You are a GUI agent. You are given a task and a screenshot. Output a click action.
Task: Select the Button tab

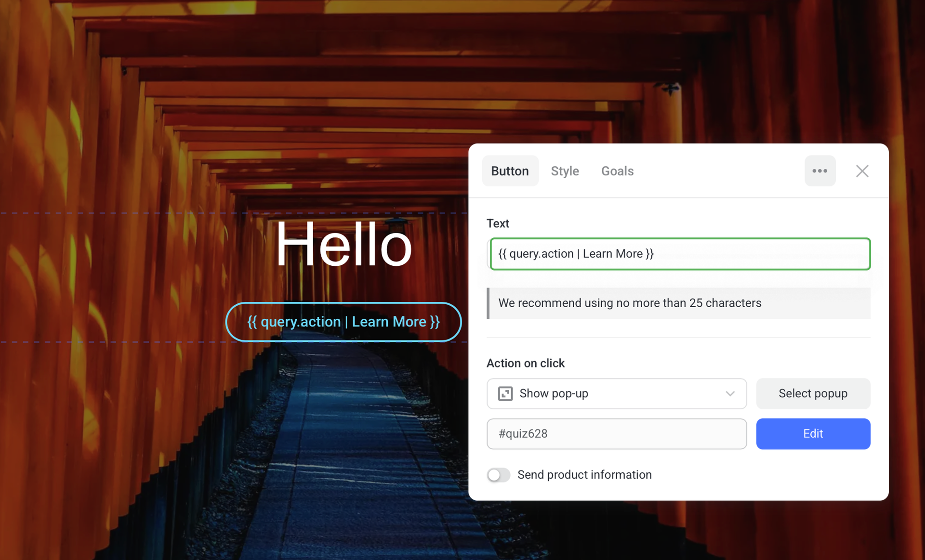[x=510, y=171]
